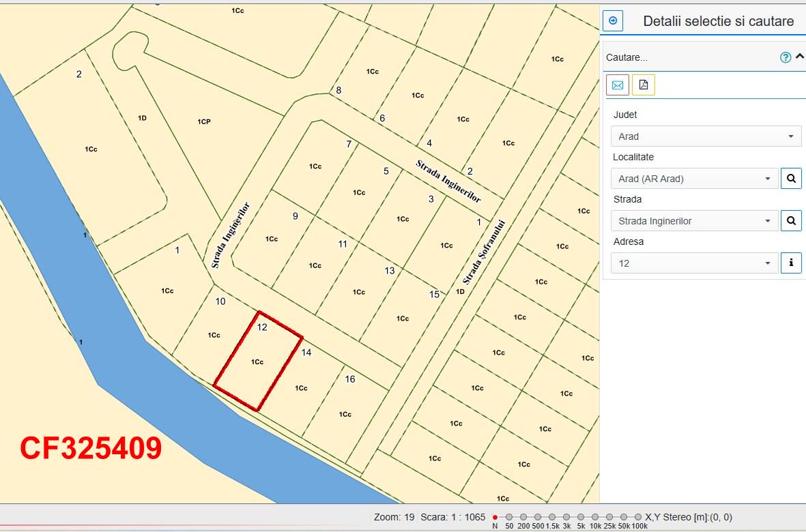This screenshot has width=806, height=532.
Task: Click parcel number 14 on the map
Action: coord(306,352)
